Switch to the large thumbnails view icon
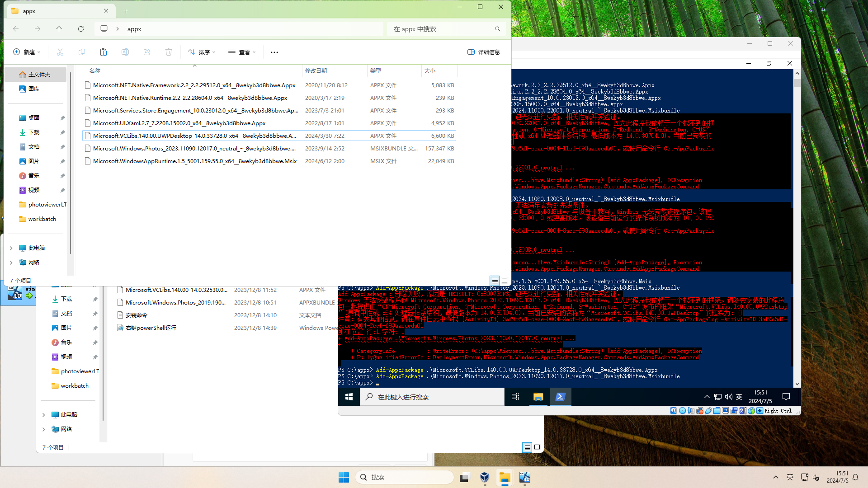This screenshot has width=868, height=488. click(505, 281)
